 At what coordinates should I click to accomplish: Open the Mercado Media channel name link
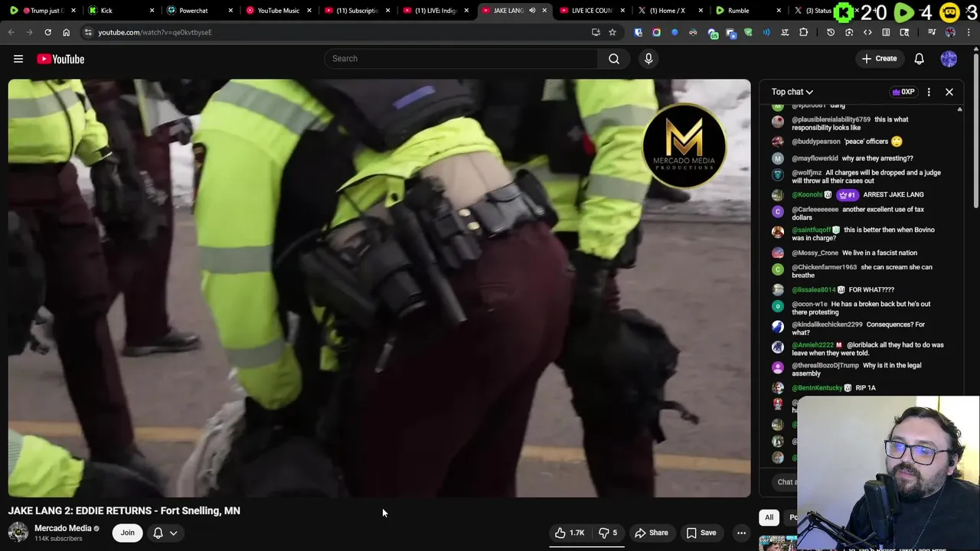[63, 528]
